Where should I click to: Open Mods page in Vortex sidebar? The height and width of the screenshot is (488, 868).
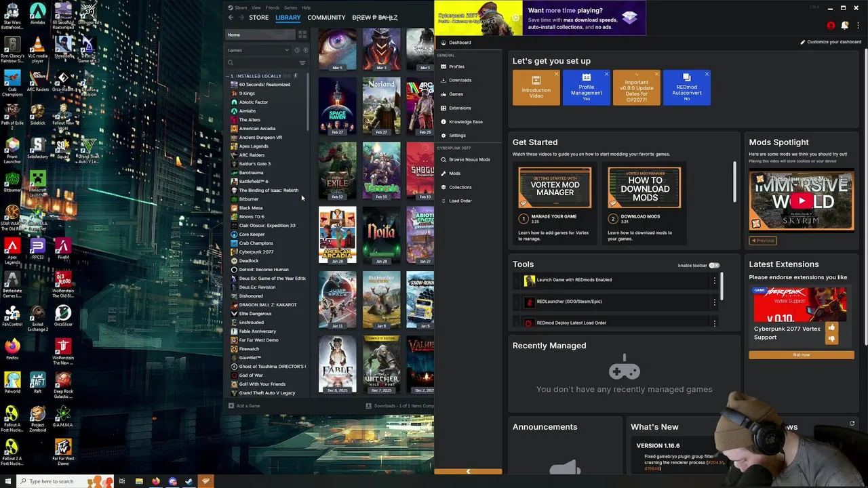coord(468,174)
